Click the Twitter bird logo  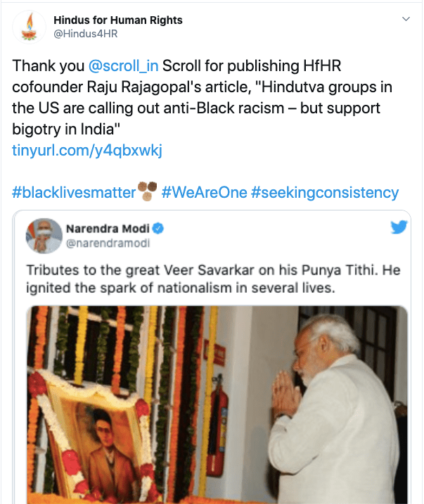[x=399, y=227]
